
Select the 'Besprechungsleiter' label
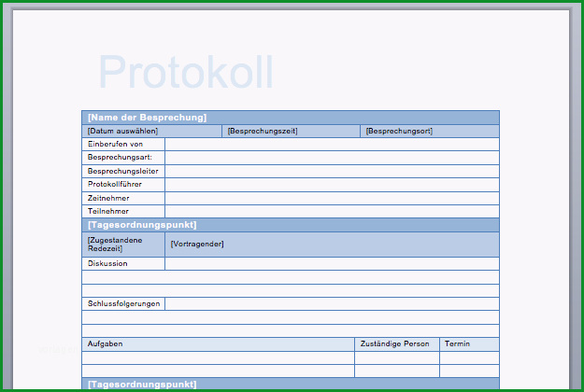coord(123,171)
